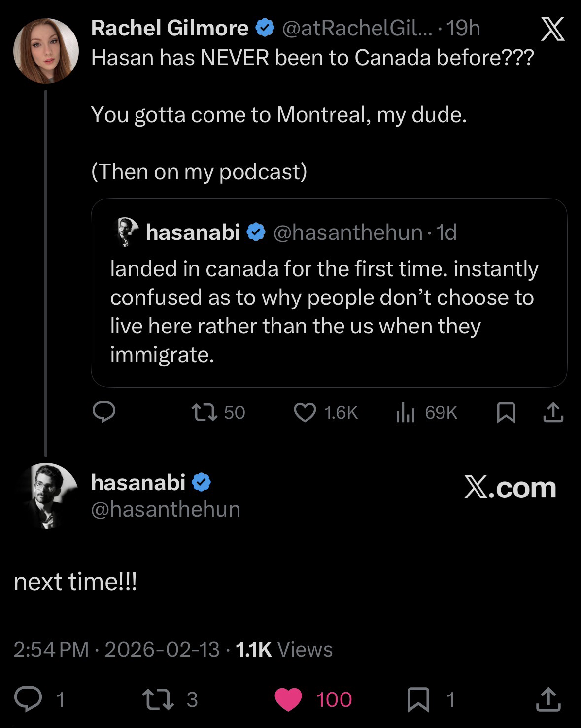
Task: Unlike hasanabi's reply with 100 likes
Action: [x=288, y=699]
